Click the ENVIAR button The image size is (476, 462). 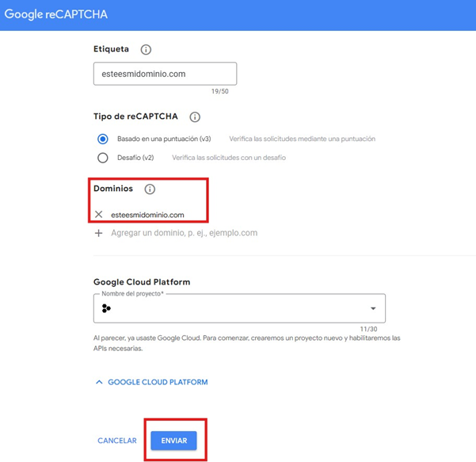coord(174,441)
